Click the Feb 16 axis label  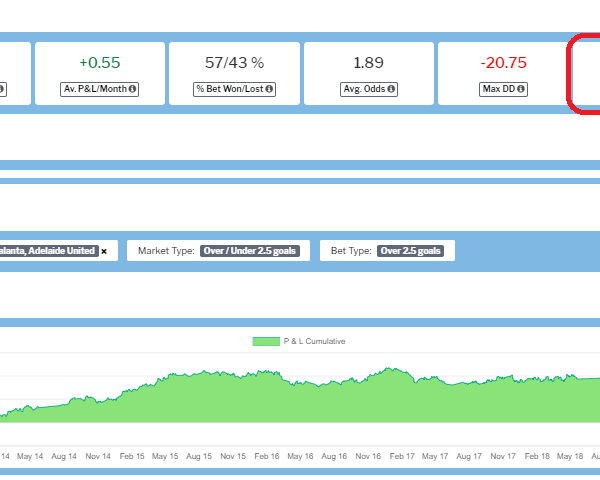(x=267, y=456)
